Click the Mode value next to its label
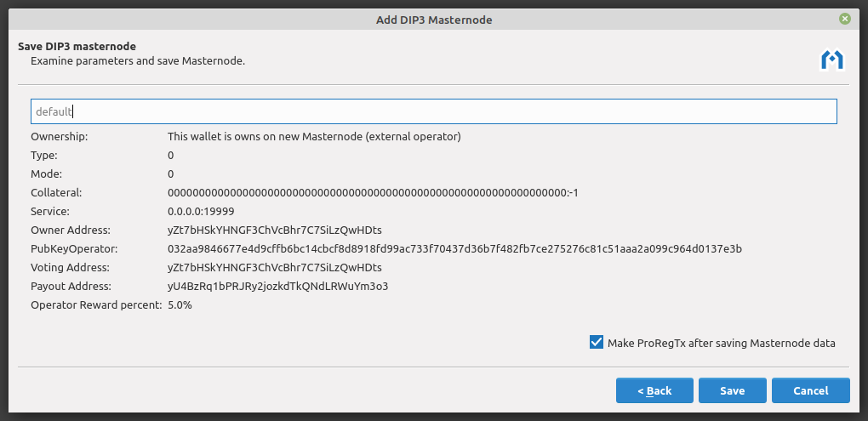This screenshot has height=421, width=868. tap(171, 174)
